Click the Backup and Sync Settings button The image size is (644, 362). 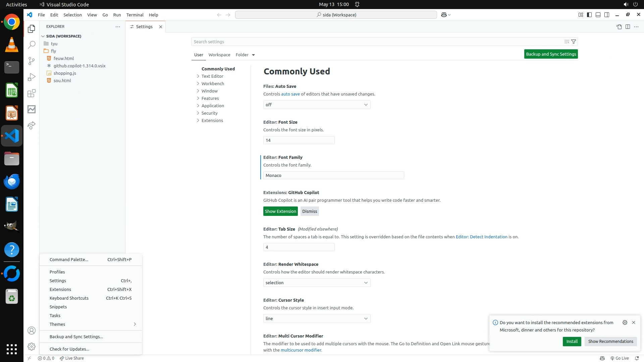click(551, 54)
